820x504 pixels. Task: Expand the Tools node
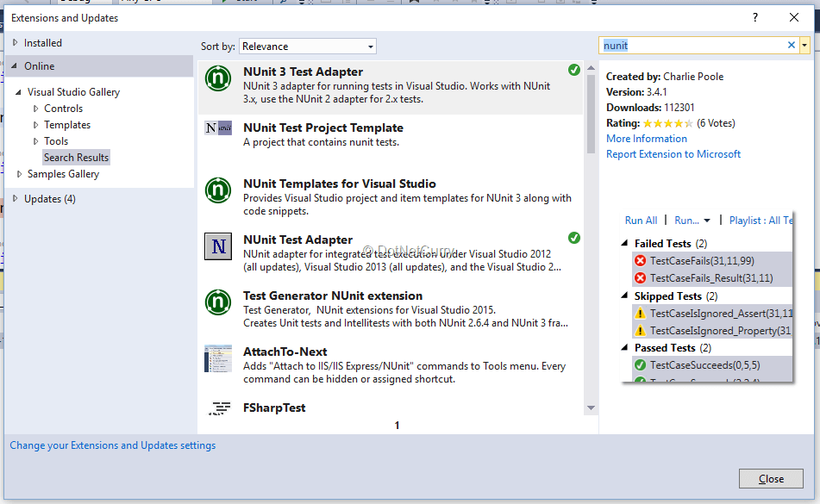click(35, 141)
